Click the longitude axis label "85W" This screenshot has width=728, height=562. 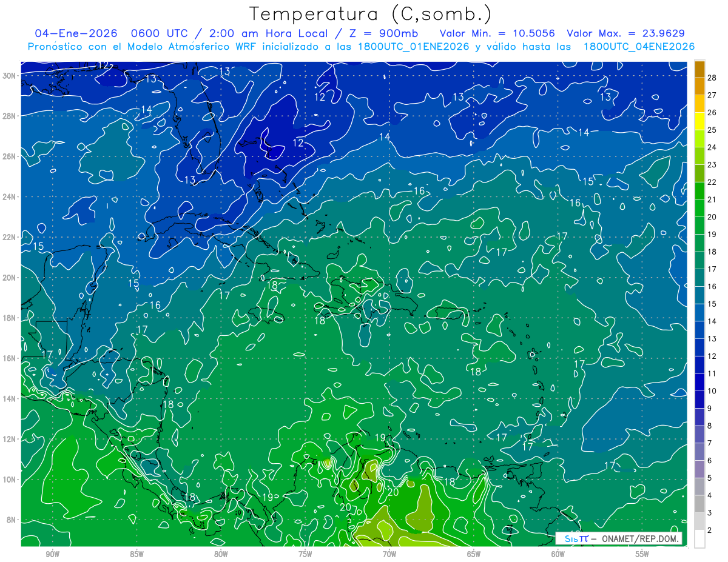coord(136,554)
